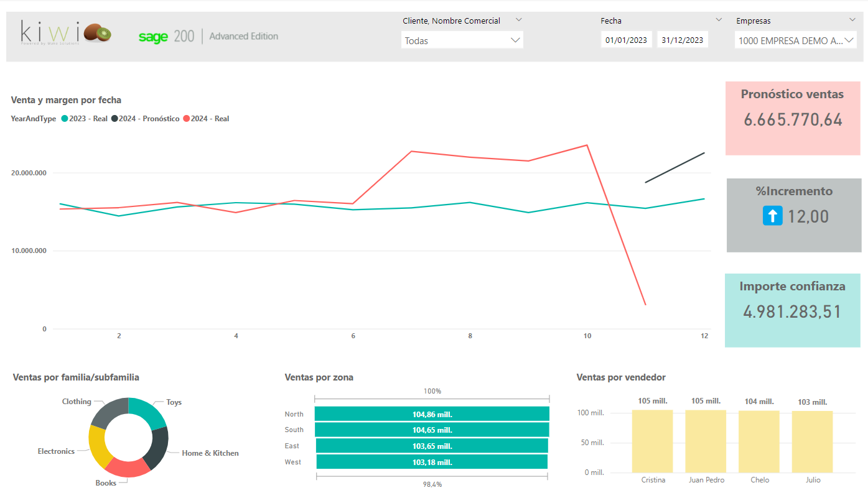Click the blue upward arrow increment icon

click(772, 216)
